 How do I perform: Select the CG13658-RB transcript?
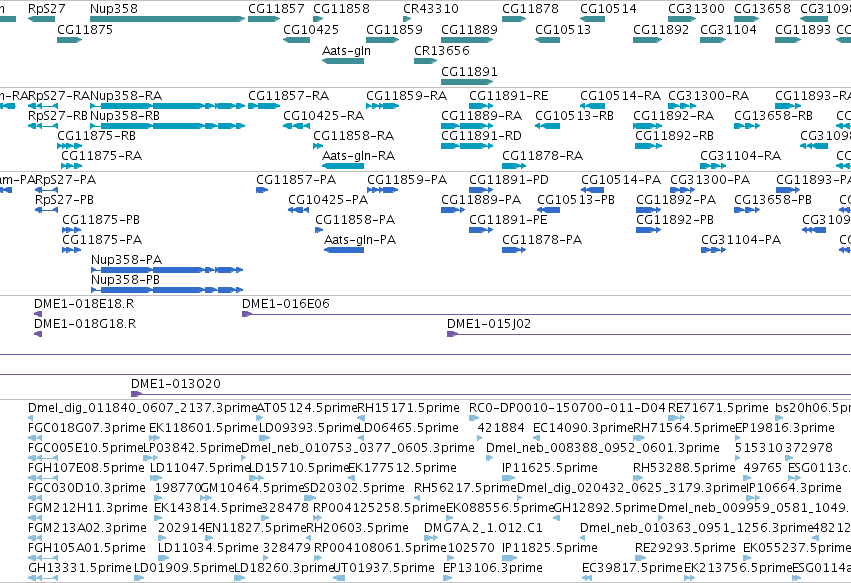(x=747, y=126)
